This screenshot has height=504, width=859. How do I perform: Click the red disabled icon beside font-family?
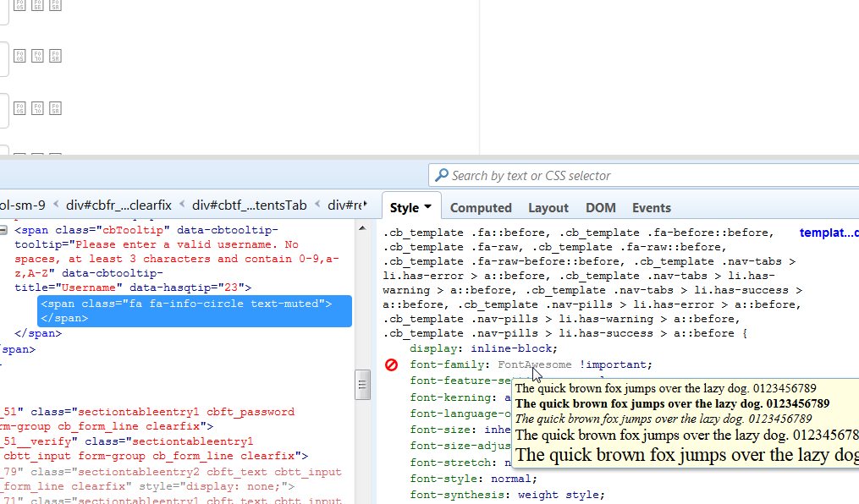tap(391, 364)
